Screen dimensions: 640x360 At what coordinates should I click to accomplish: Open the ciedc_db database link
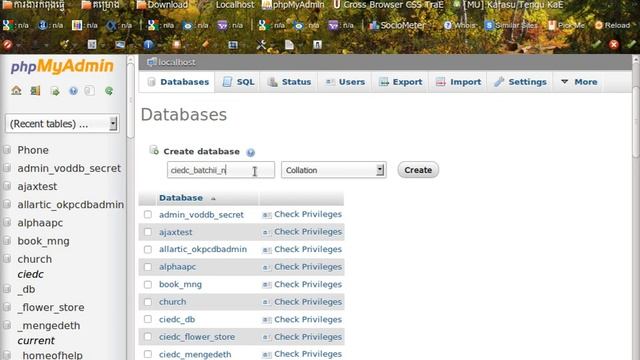(x=177, y=320)
